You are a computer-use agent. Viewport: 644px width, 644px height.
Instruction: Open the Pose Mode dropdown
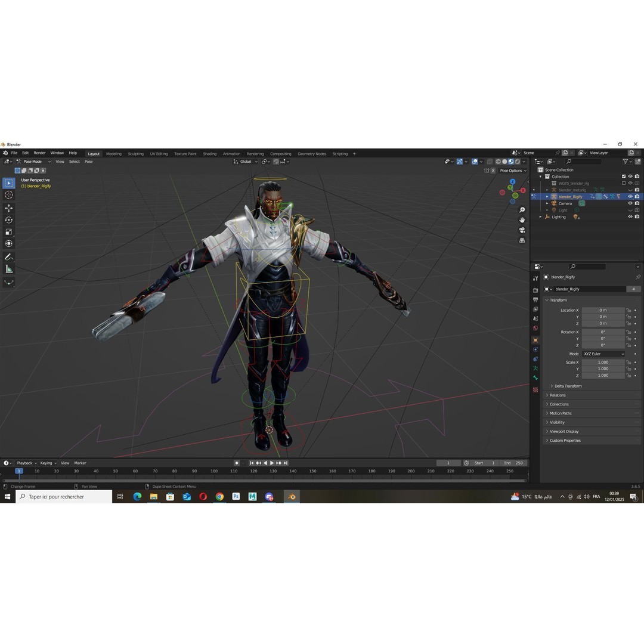click(x=33, y=162)
